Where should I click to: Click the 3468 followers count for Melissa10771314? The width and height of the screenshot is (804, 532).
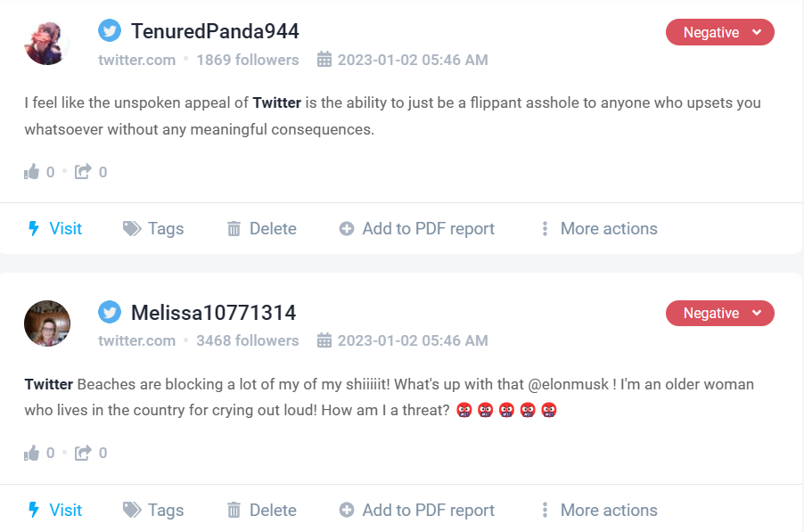248,340
